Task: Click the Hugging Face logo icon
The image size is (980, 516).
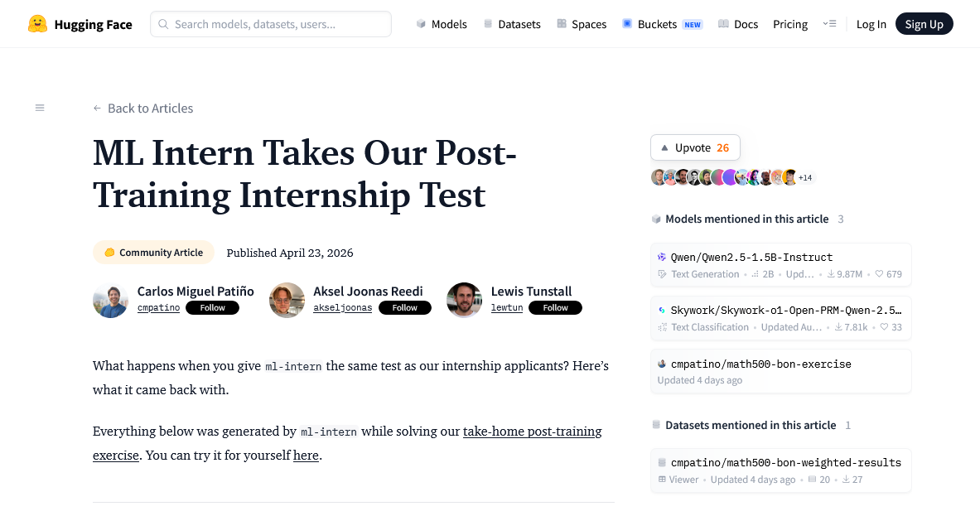Action: (37, 24)
